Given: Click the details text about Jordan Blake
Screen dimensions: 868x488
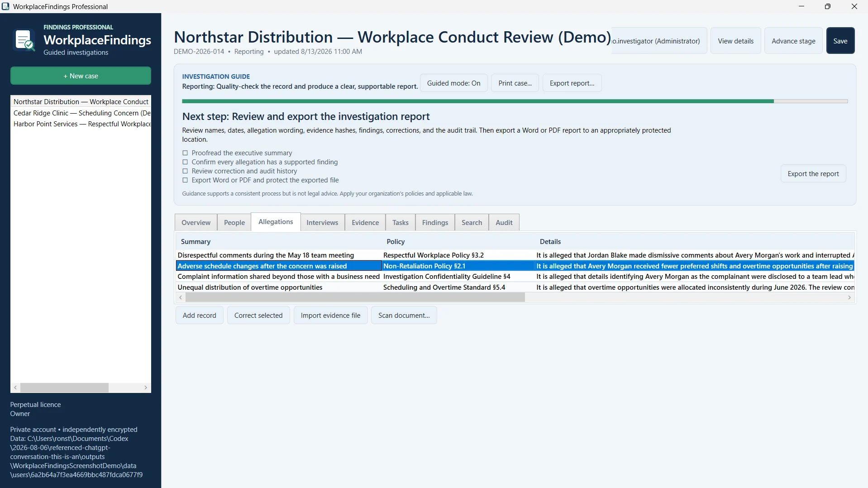Looking at the screenshot, I should coord(695,255).
